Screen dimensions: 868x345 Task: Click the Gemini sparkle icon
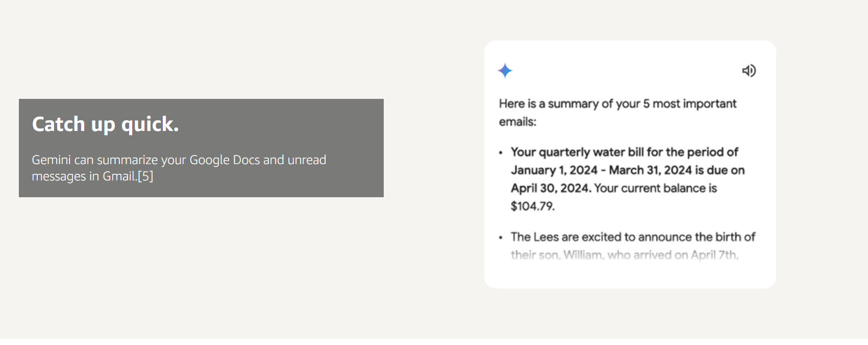point(505,70)
